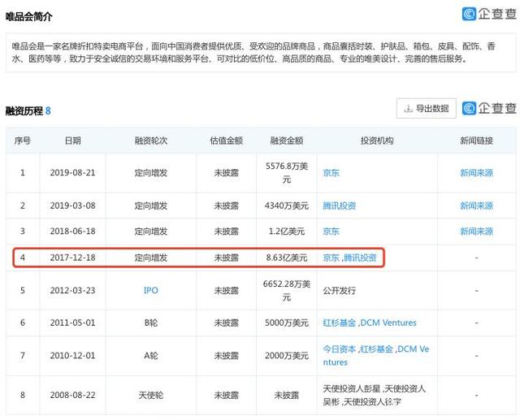Screen dimensions: 520x420
Task: Click the 8.63亿美元 amount cell
Action: tap(287, 258)
